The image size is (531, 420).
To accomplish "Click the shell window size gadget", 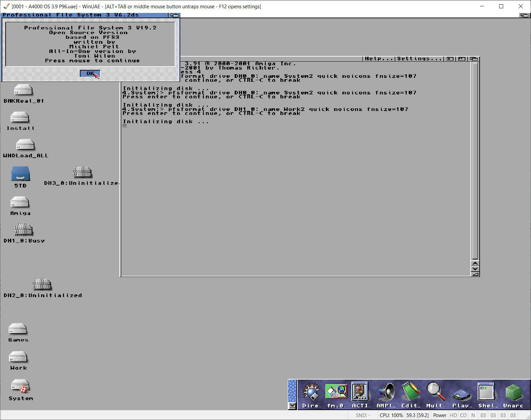I will tap(475, 274).
